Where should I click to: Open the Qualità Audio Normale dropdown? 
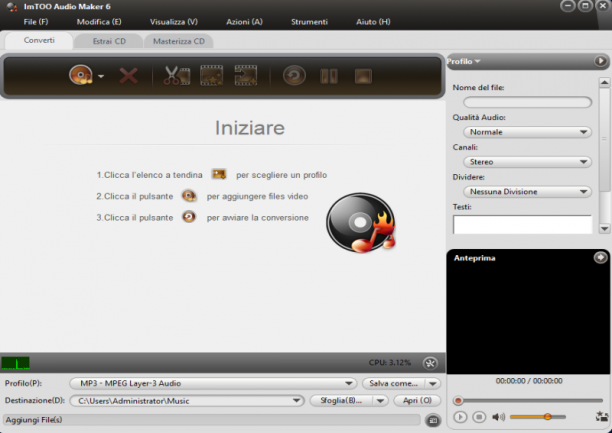pos(527,132)
